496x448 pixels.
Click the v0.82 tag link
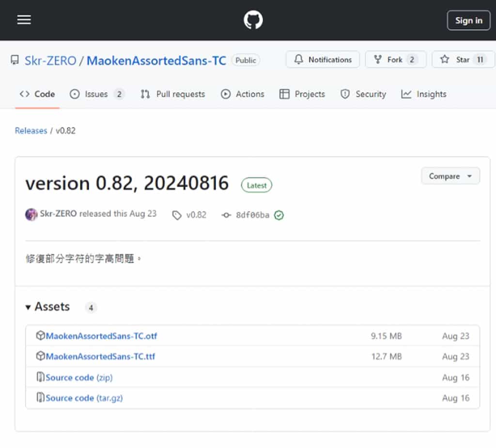coord(196,215)
